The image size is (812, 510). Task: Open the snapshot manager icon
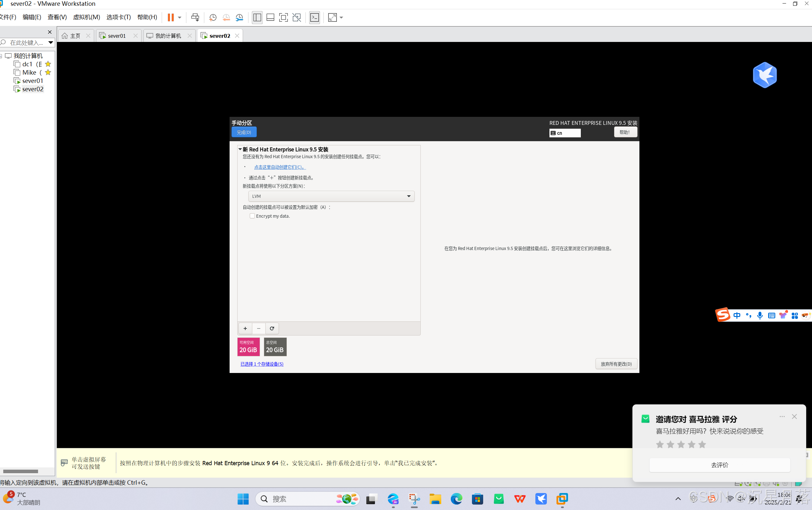click(240, 18)
